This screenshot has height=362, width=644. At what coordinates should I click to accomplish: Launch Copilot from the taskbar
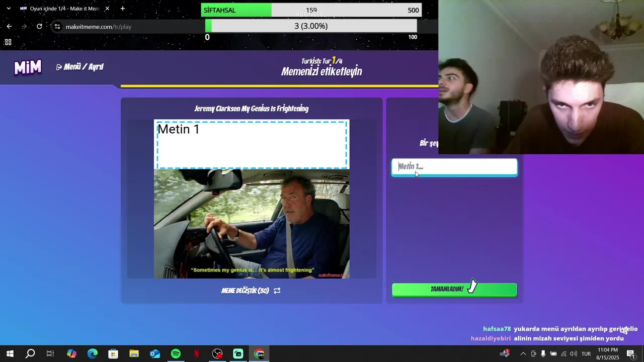[x=71, y=354]
